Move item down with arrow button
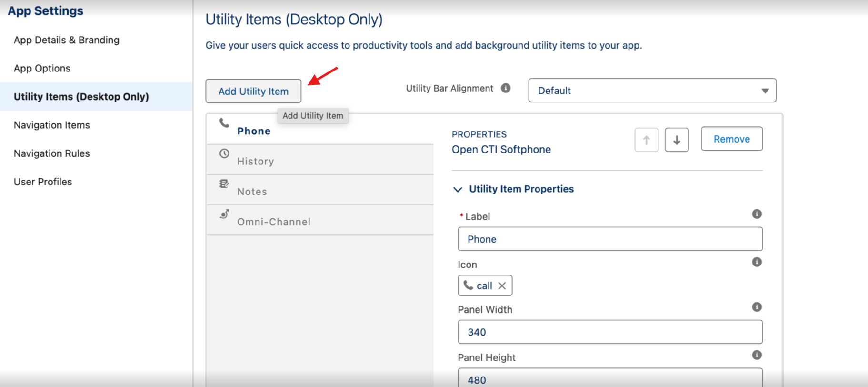The width and height of the screenshot is (868, 387). [x=677, y=140]
